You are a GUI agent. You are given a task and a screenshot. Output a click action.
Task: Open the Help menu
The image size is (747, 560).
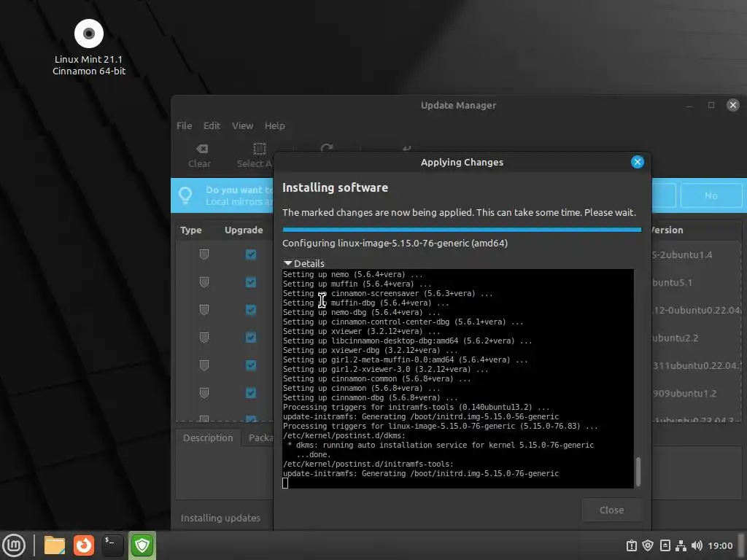click(x=275, y=125)
